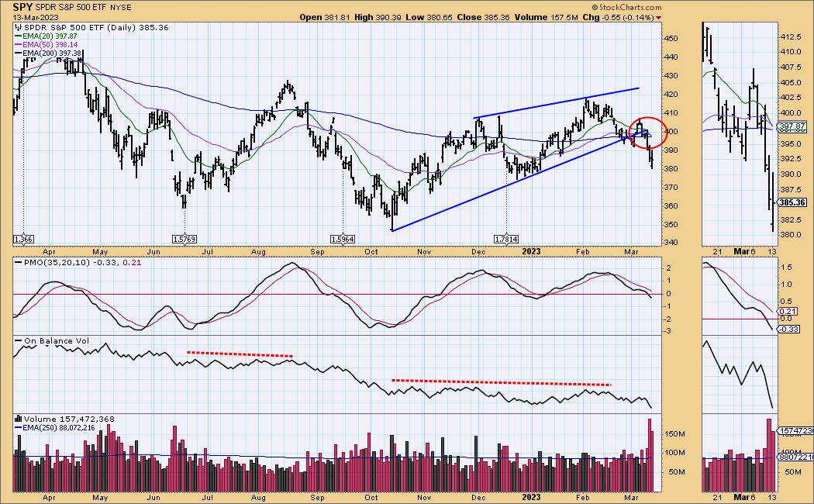Click the 1.5964 cycle label

[x=343, y=240]
